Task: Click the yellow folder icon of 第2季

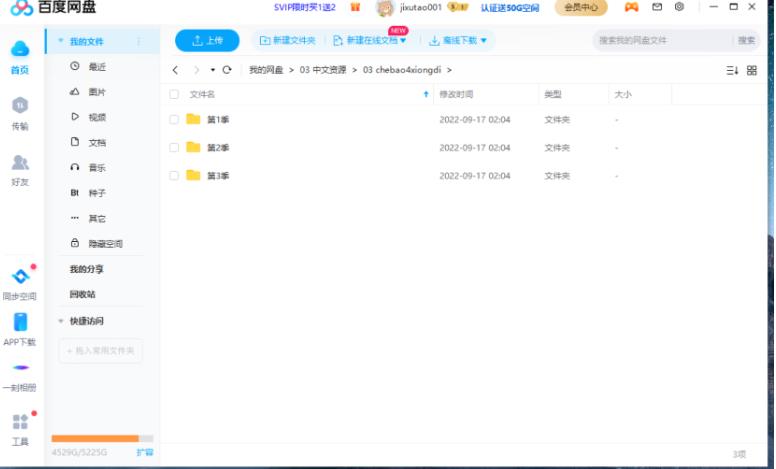Action: [193, 147]
